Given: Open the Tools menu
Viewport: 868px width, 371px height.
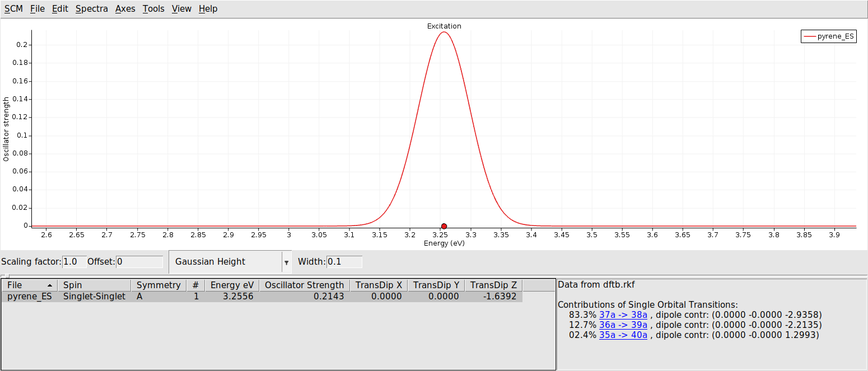Looking at the screenshot, I should pyautogui.click(x=153, y=8).
